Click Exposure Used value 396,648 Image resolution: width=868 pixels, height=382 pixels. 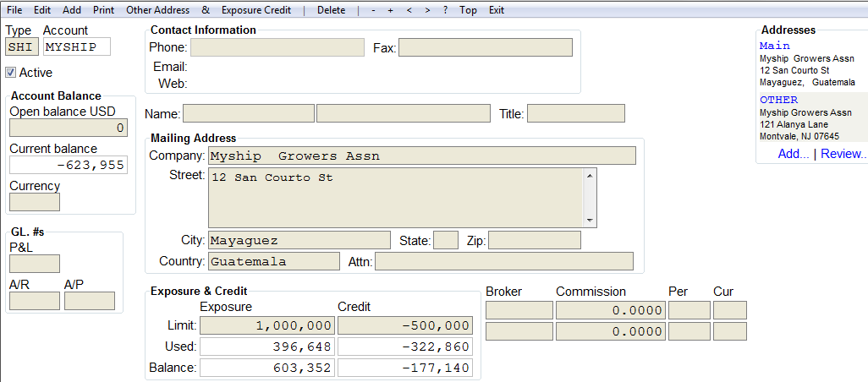coord(266,347)
